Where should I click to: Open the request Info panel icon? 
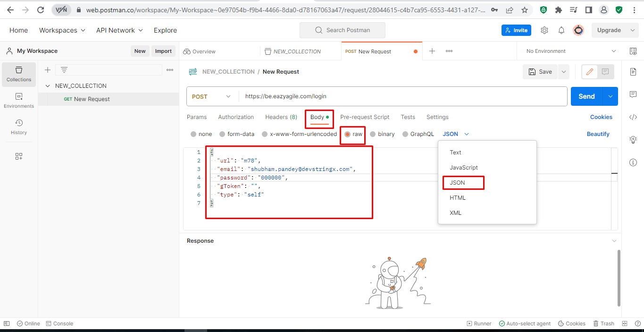pos(633,162)
